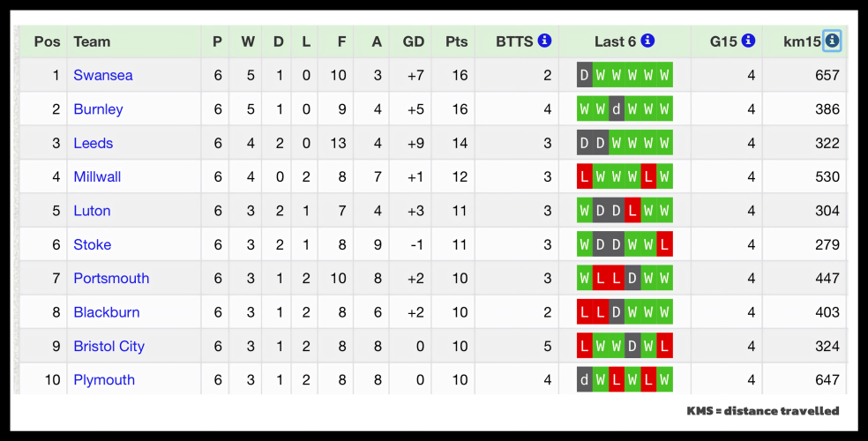Open the Luton team link
The width and height of the screenshot is (868, 441).
(92, 211)
